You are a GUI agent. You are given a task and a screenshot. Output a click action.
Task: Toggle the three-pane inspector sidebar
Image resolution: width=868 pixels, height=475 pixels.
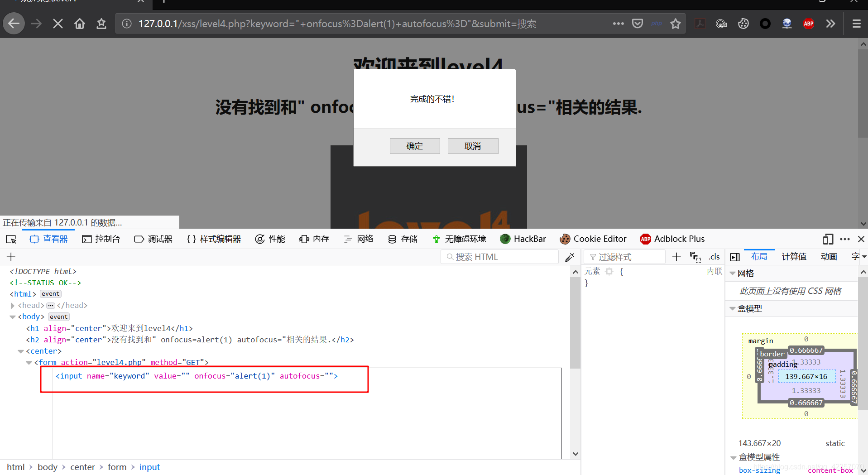coord(735,257)
